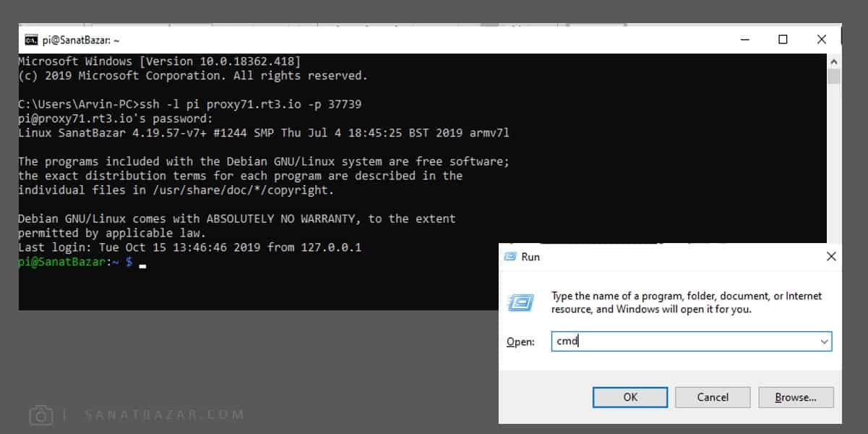Maximize the command prompt window
The image size is (868, 434).
point(783,40)
